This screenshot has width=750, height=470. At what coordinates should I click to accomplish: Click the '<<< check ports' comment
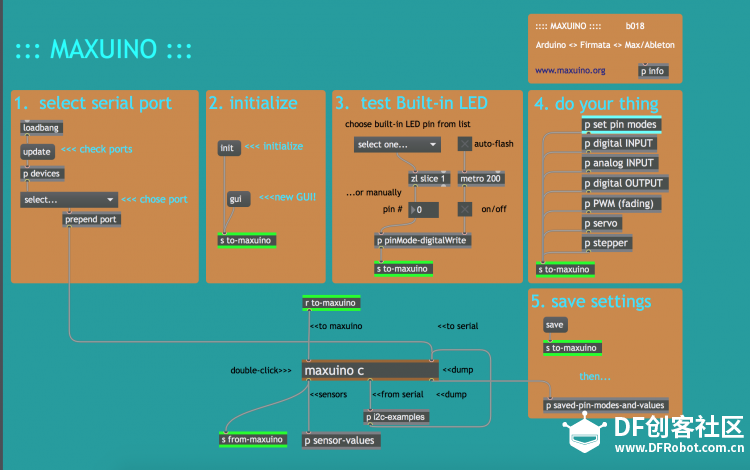(x=97, y=149)
